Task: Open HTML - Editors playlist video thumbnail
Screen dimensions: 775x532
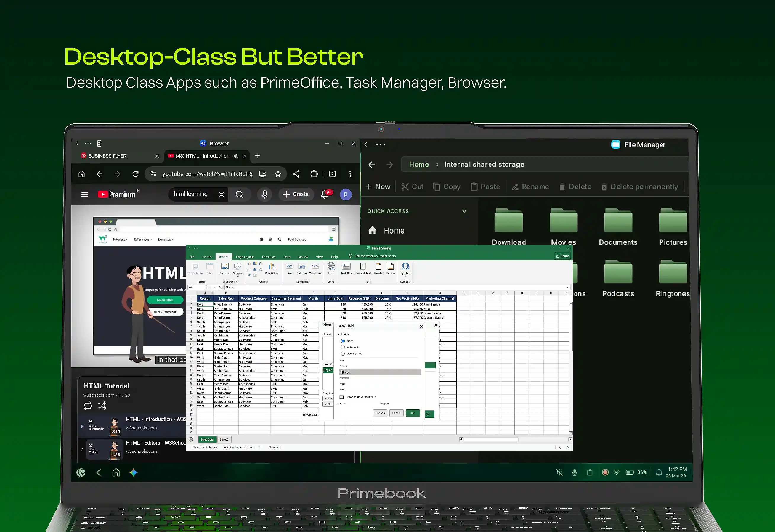Action: (105, 450)
